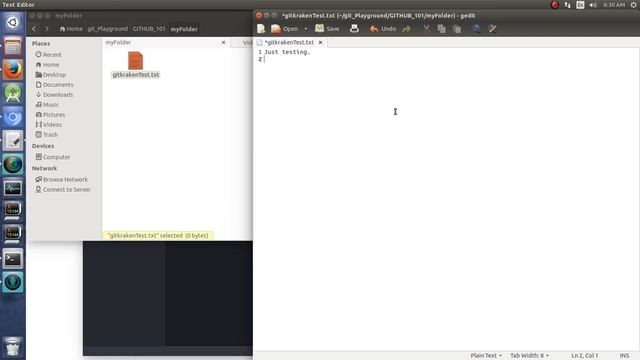Launch Android Studio from the dock
The height and width of the screenshot is (360, 640).
[13, 93]
